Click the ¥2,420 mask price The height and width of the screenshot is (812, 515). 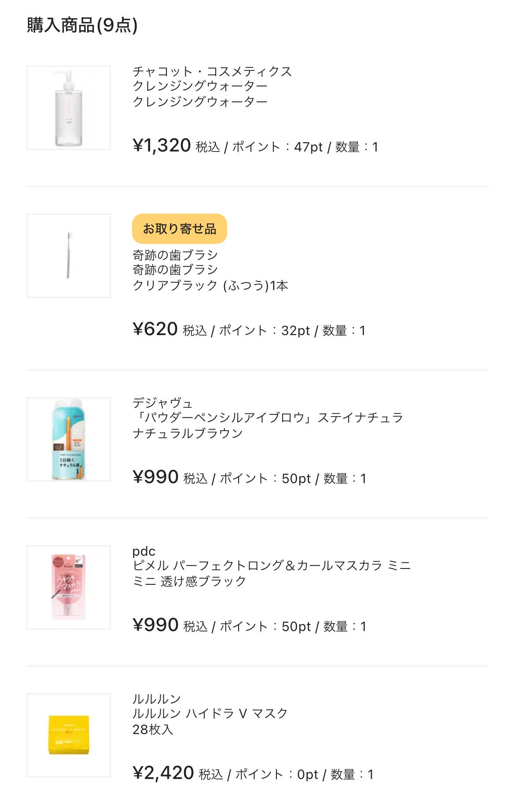click(163, 773)
